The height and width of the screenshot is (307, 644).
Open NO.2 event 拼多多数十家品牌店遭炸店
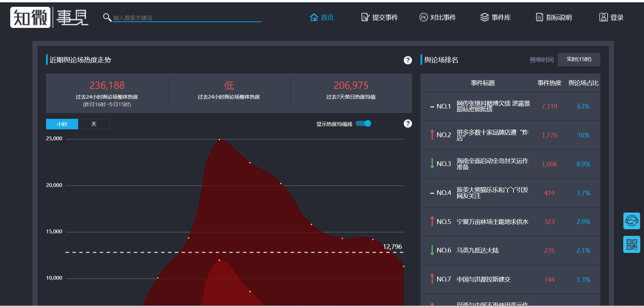tap(492, 135)
